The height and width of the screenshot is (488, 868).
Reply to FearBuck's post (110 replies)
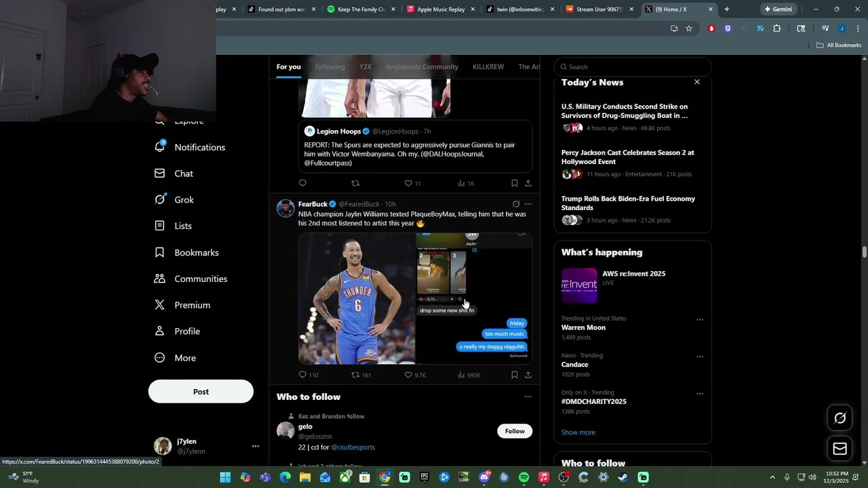[308, 375]
